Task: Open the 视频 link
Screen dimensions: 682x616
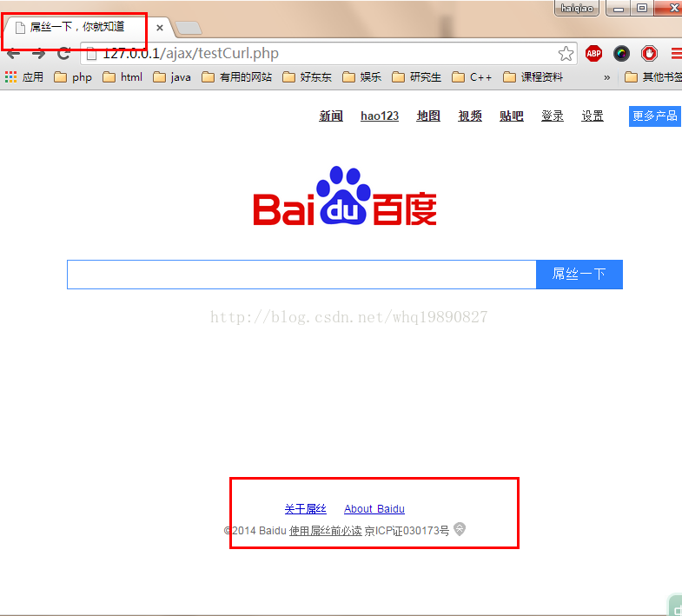Action: [470, 116]
